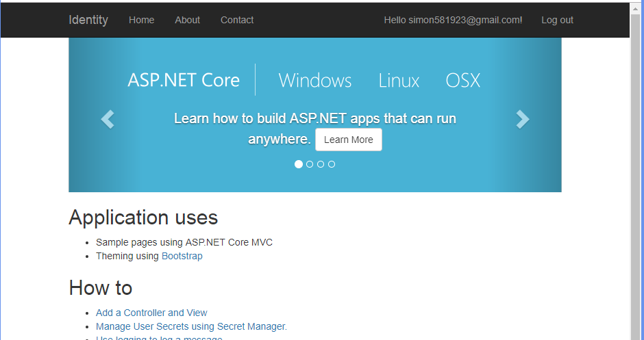Open Add a Controller and View link
Image resolution: width=644 pixels, height=340 pixels.
[x=151, y=313]
